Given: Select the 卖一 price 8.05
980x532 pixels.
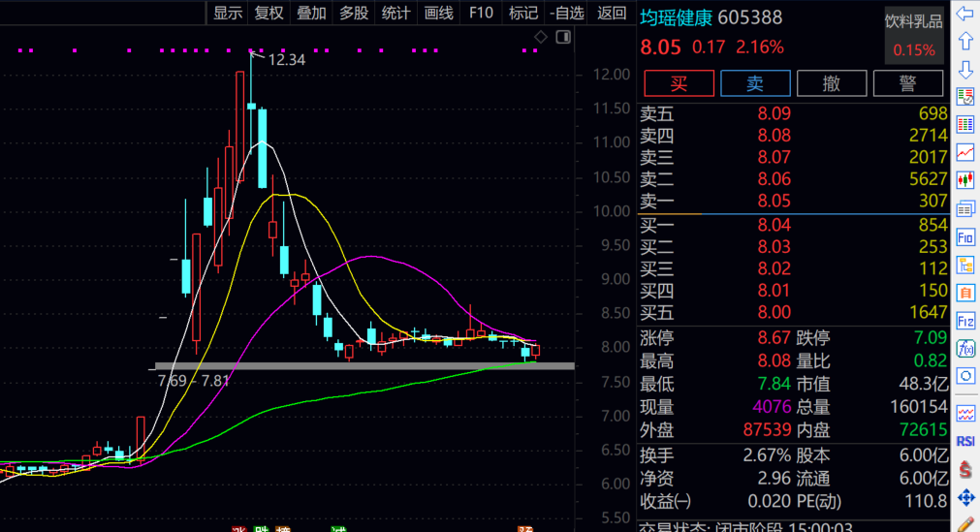Looking at the screenshot, I should (774, 202).
